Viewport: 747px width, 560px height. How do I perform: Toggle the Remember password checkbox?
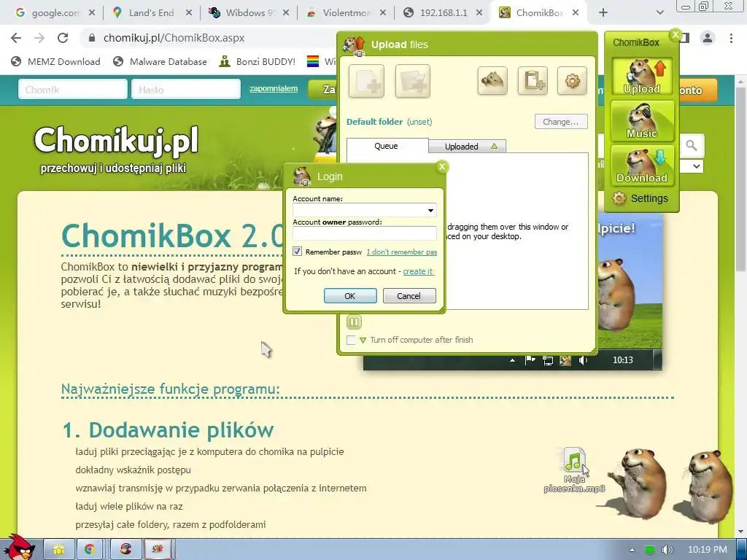tap(298, 252)
